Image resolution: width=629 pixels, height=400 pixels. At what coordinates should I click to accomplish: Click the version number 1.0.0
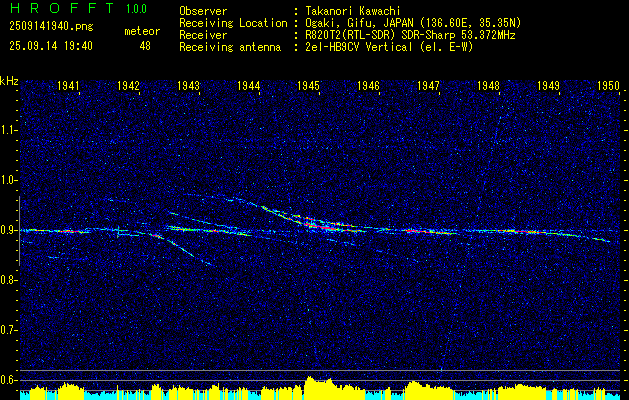[x=136, y=9]
